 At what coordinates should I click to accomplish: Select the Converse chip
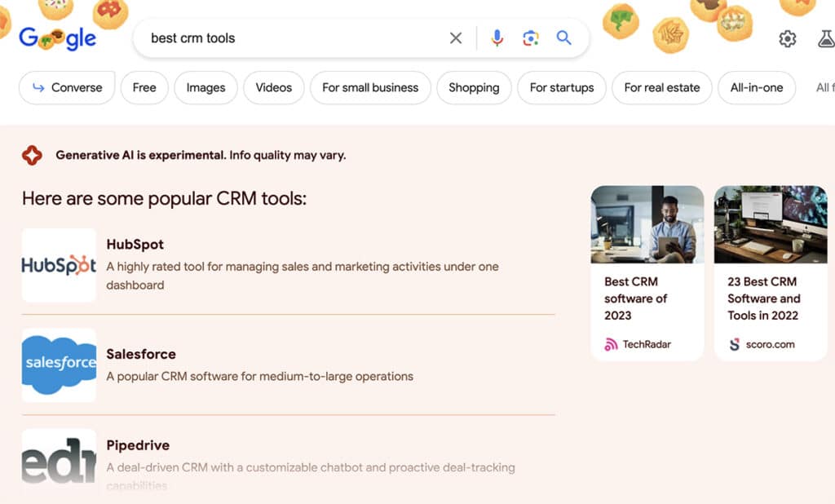coord(67,87)
